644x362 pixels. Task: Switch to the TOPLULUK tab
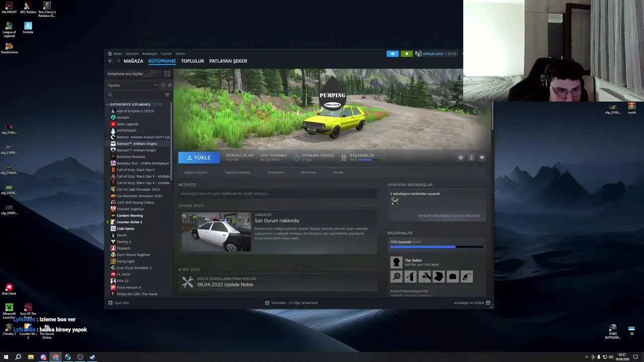point(193,61)
